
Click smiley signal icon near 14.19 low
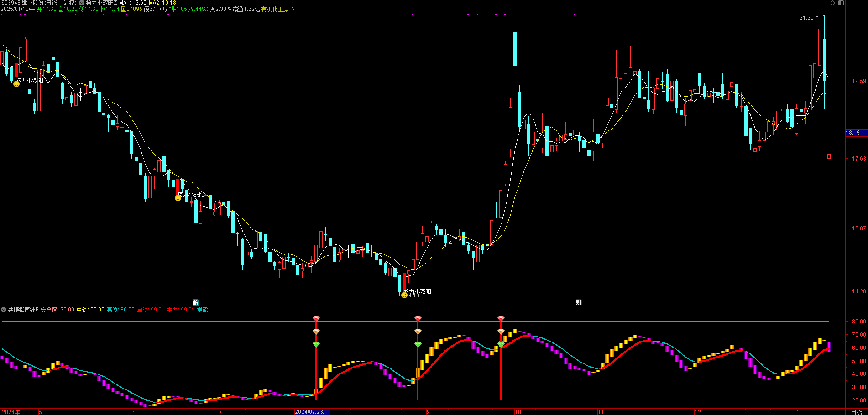404,295
